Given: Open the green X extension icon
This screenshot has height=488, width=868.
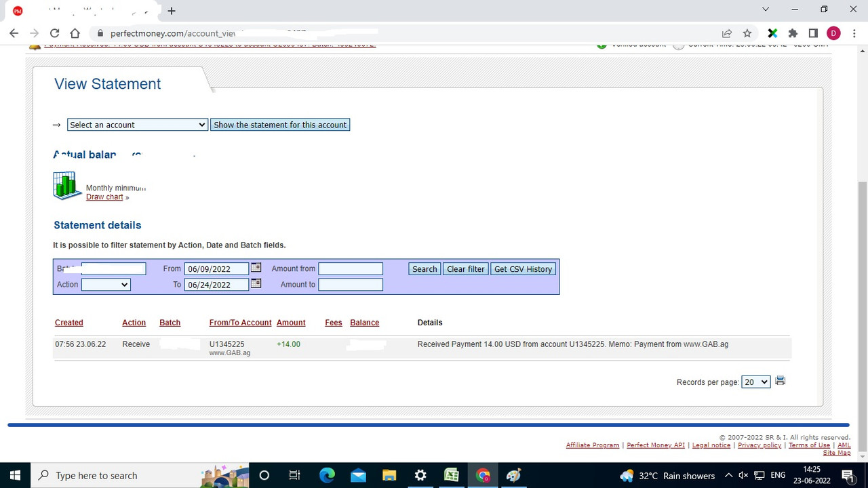Looking at the screenshot, I should 772,33.
